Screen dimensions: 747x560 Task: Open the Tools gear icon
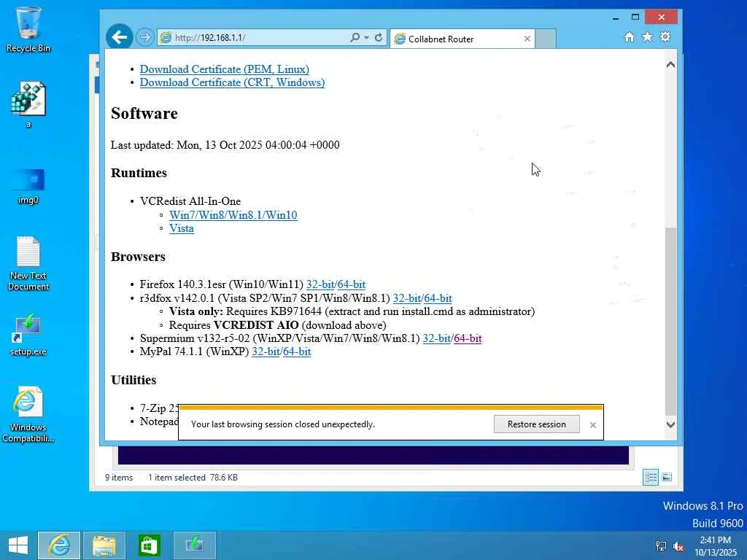(665, 37)
